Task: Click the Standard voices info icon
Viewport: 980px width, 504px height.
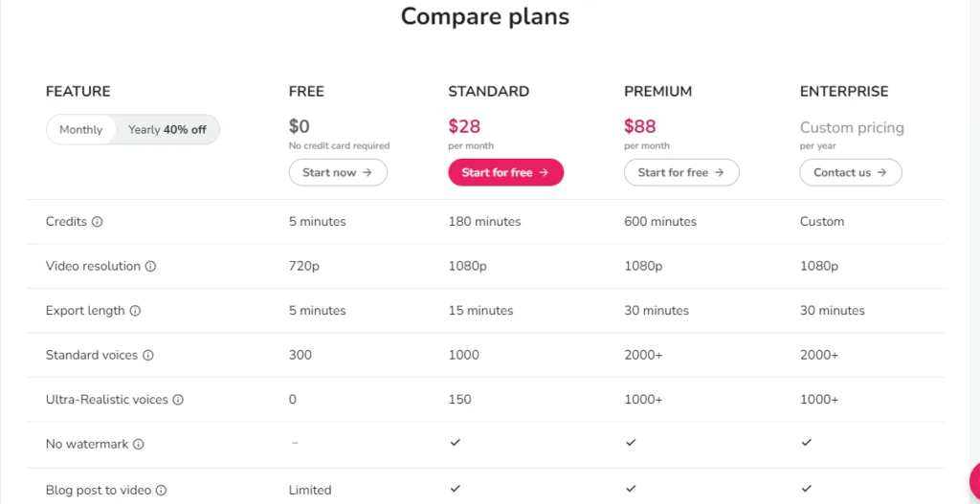Action: (148, 355)
